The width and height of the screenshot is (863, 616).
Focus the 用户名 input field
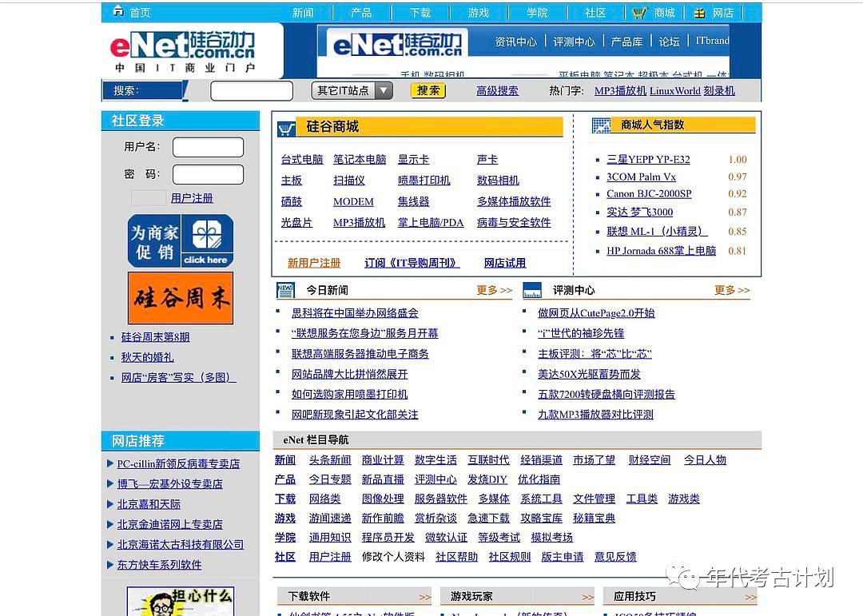tap(208, 147)
